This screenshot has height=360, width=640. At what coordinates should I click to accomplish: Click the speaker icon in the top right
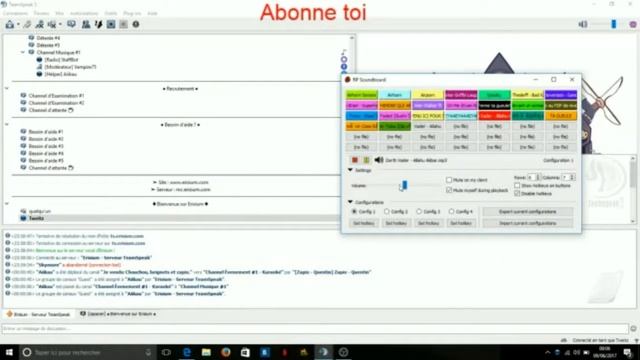[583, 24]
